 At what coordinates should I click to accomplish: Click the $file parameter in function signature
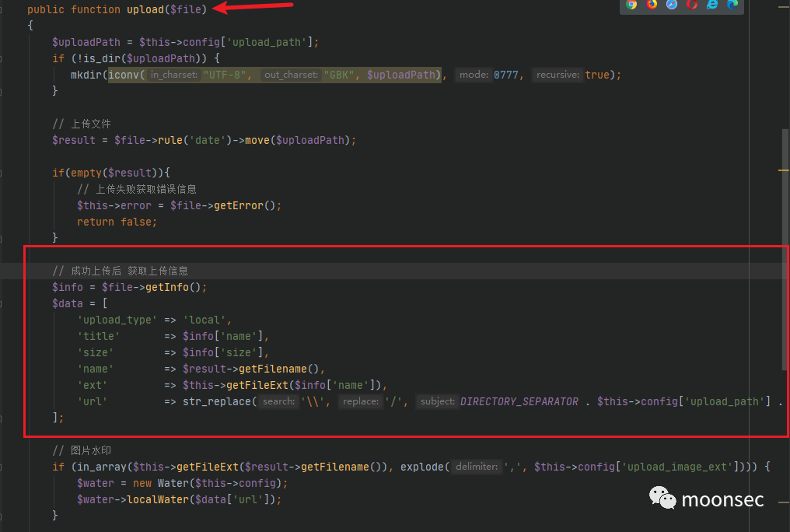(x=185, y=9)
